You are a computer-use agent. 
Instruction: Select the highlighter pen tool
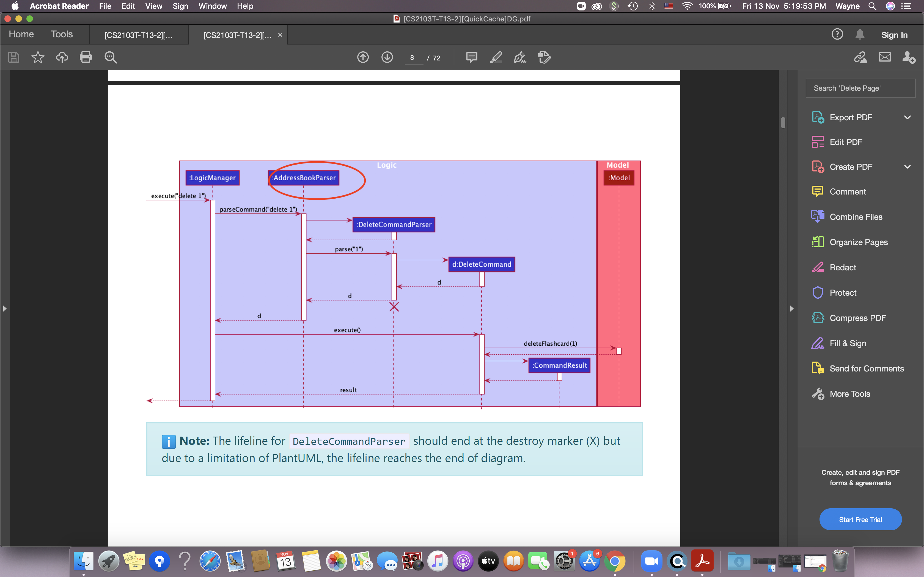click(x=496, y=57)
